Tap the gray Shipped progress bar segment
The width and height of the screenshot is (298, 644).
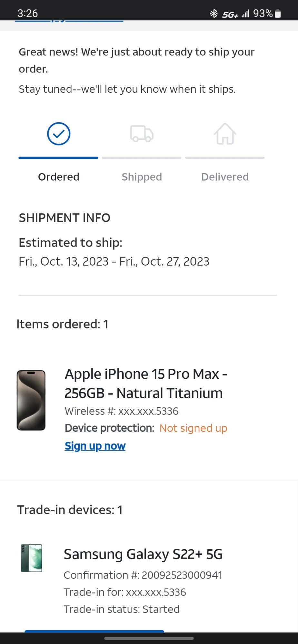[142, 158]
